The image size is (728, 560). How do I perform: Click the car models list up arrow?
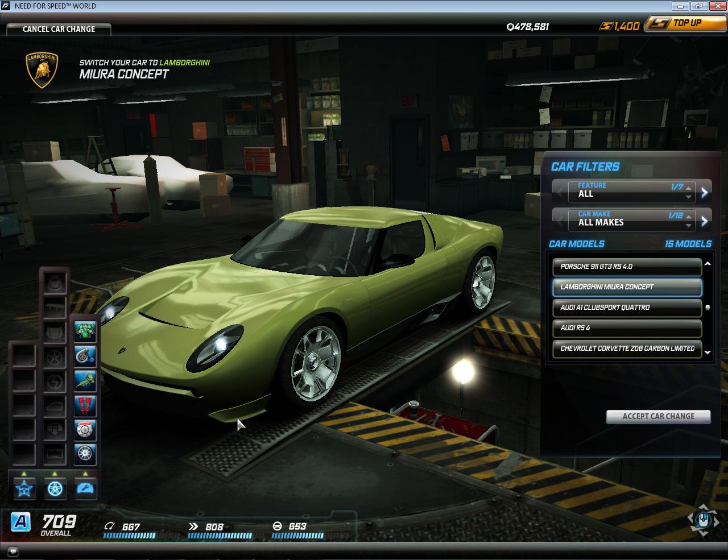708,264
